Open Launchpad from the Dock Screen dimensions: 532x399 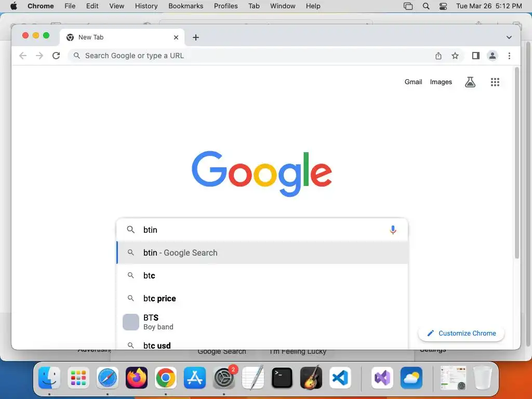click(78, 378)
